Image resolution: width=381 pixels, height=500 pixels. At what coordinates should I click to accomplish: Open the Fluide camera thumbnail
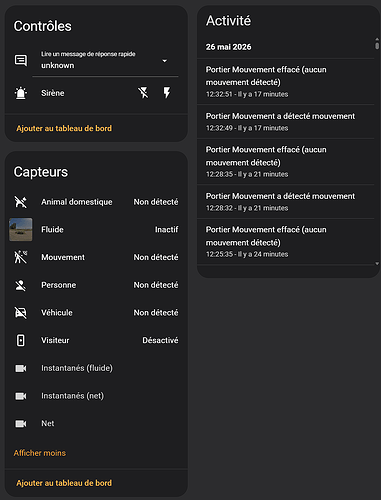point(21,229)
